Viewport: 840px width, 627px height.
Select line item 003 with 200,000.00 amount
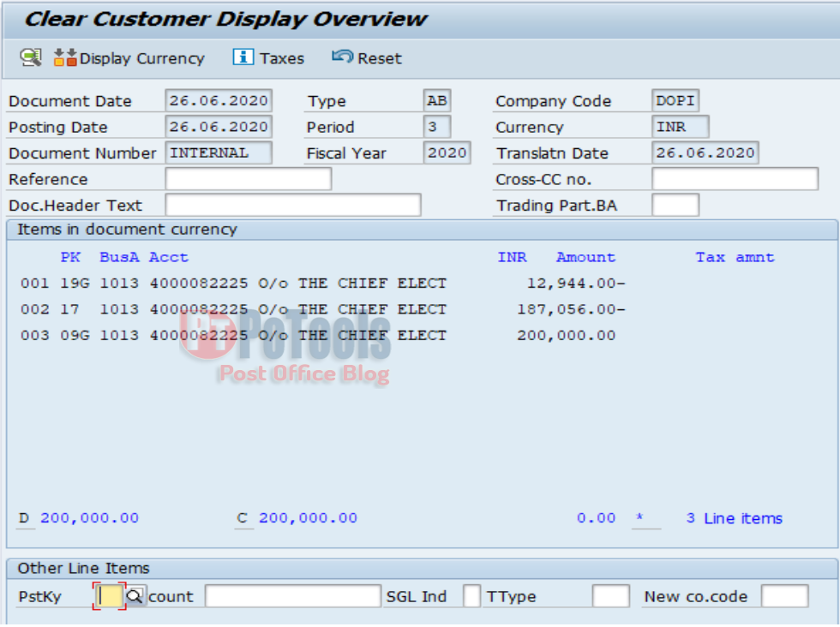pyautogui.click(x=257, y=335)
